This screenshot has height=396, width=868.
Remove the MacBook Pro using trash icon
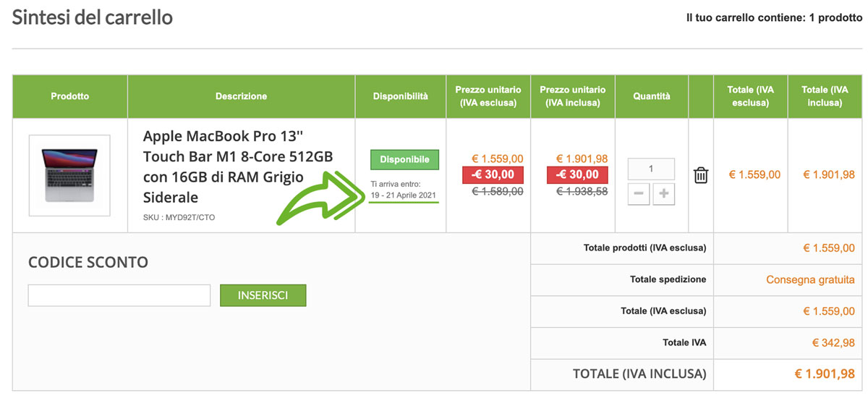(700, 175)
